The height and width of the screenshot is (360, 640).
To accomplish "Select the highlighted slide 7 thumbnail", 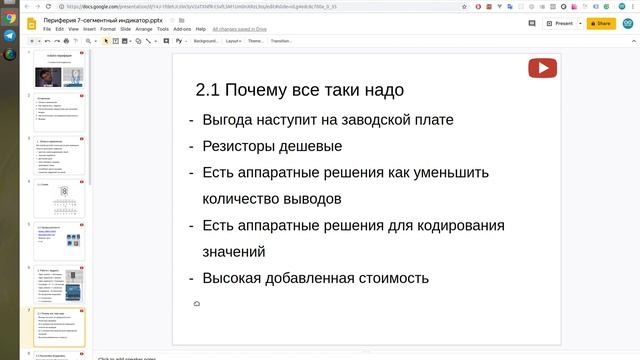I will click(59, 327).
